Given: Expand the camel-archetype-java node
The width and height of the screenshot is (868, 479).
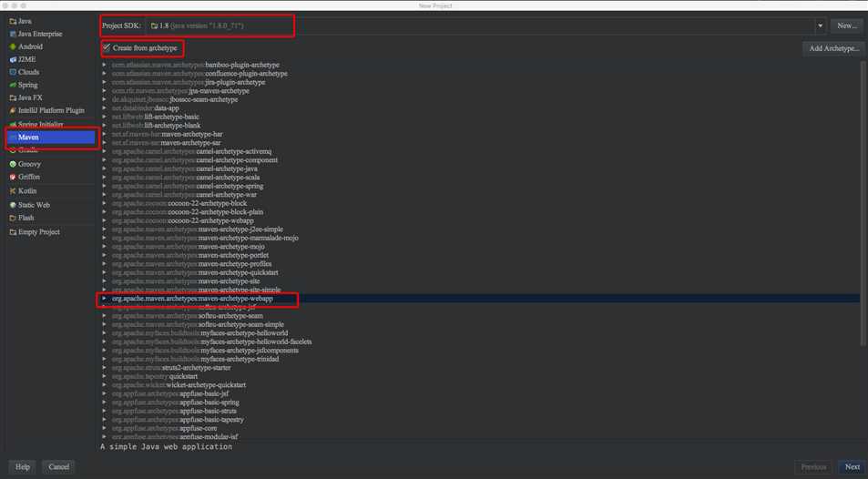Looking at the screenshot, I should 104,168.
